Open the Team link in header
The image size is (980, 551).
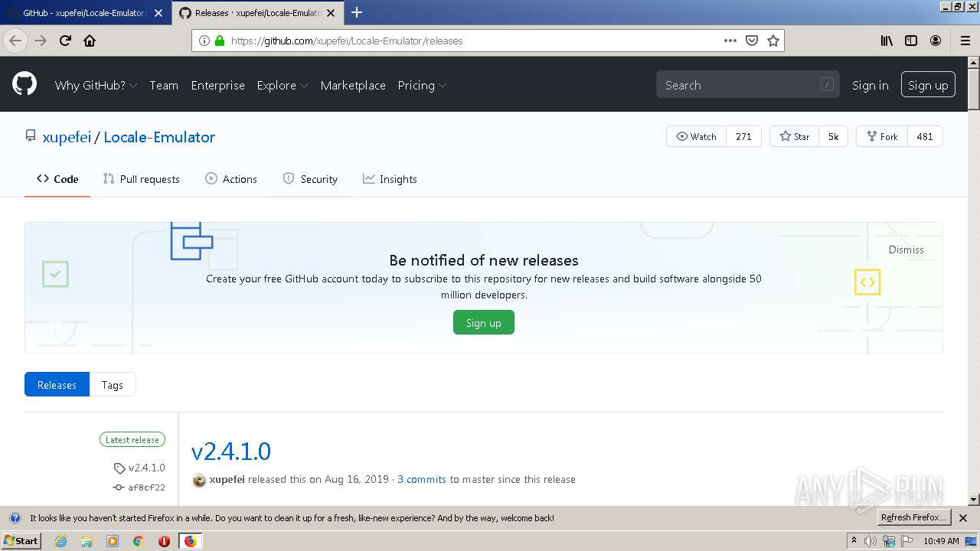tap(164, 85)
